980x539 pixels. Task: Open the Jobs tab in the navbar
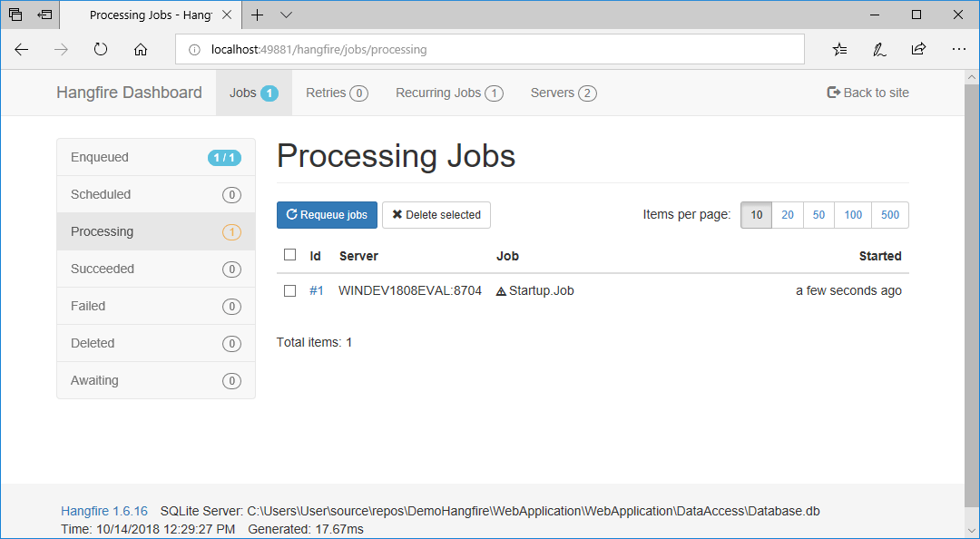[254, 93]
